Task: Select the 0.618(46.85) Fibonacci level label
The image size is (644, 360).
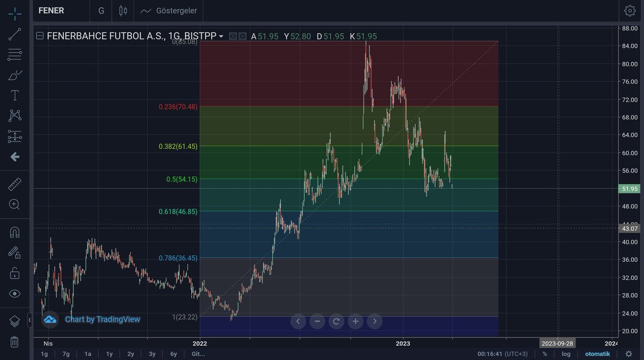Action: pyautogui.click(x=178, y=212)
